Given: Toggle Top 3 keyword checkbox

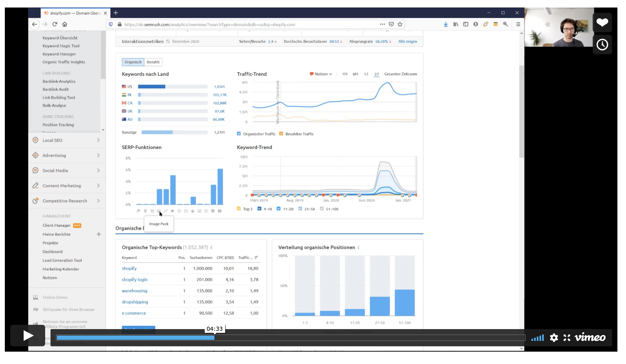Looking at the screenshot, I should pos(239,209).
